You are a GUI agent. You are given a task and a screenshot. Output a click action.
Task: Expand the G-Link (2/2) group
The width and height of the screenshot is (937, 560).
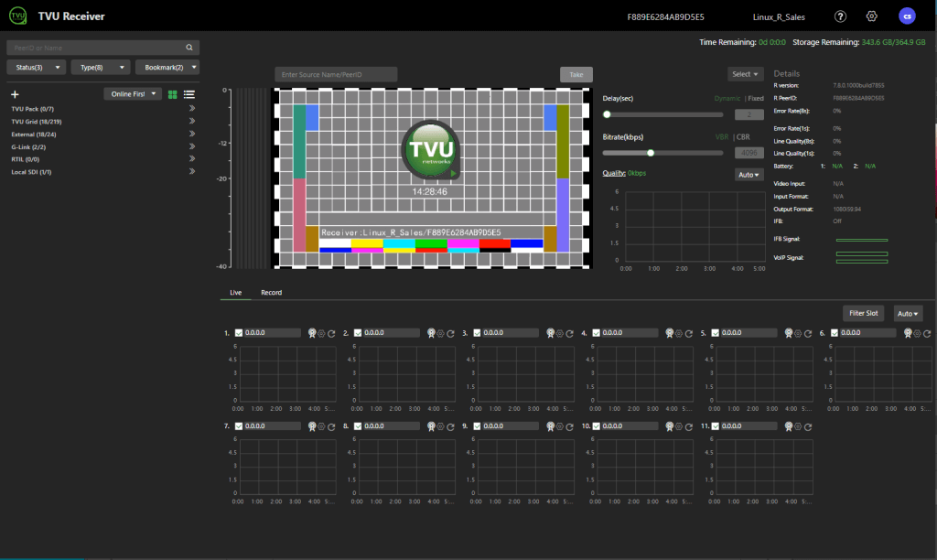[192, 146]
